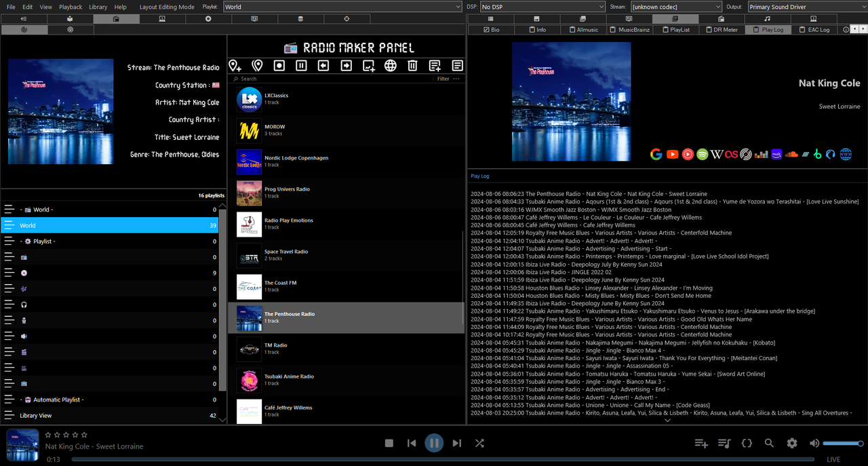868x466 pixels.
Task: Open the Stream codec dropdown
Action: 676,7
